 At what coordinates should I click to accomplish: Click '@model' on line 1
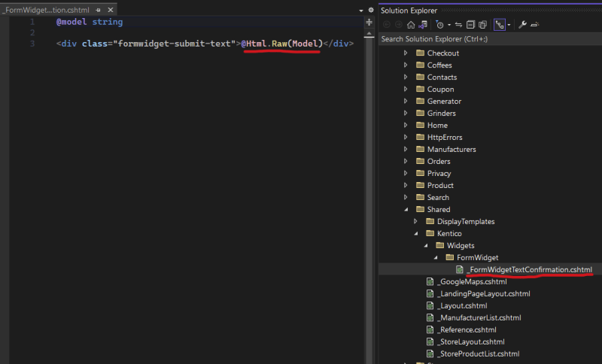coord(71,22)
